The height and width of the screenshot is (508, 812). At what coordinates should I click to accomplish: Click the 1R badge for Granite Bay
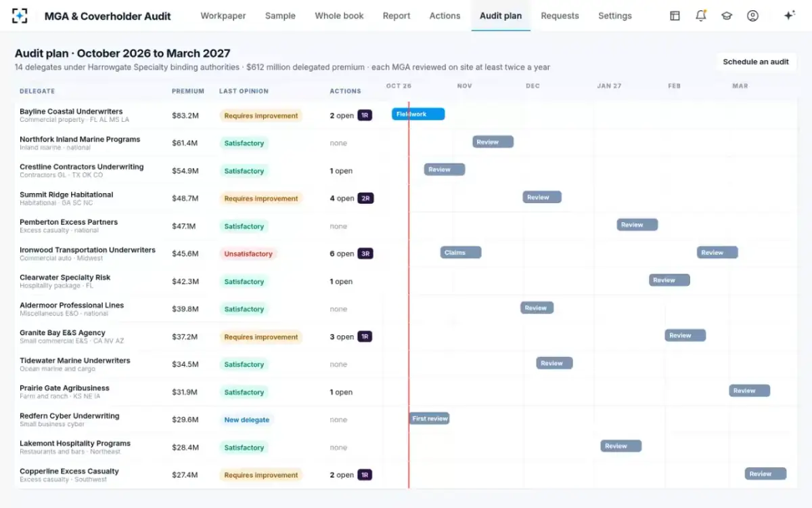coord(365,337)
